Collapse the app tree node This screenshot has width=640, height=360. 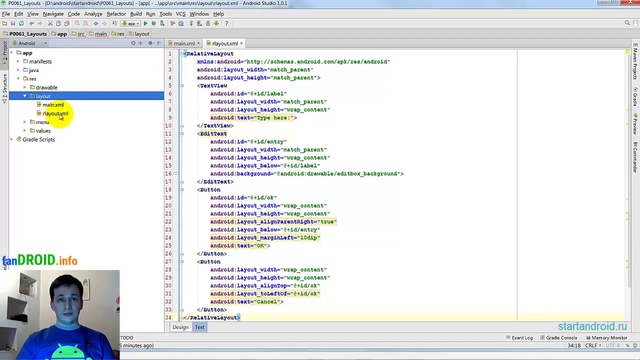coord(12,53)
